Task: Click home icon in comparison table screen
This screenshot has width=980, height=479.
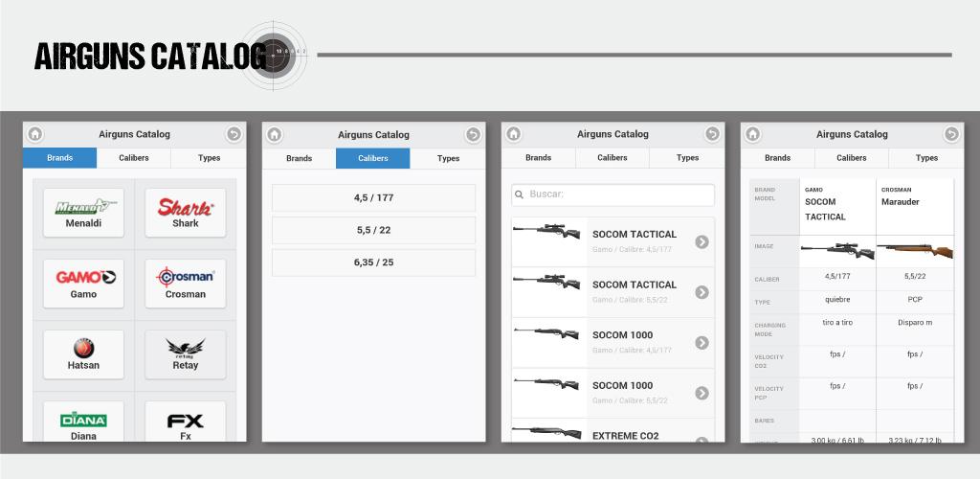Action: click(x=752, y=134)
